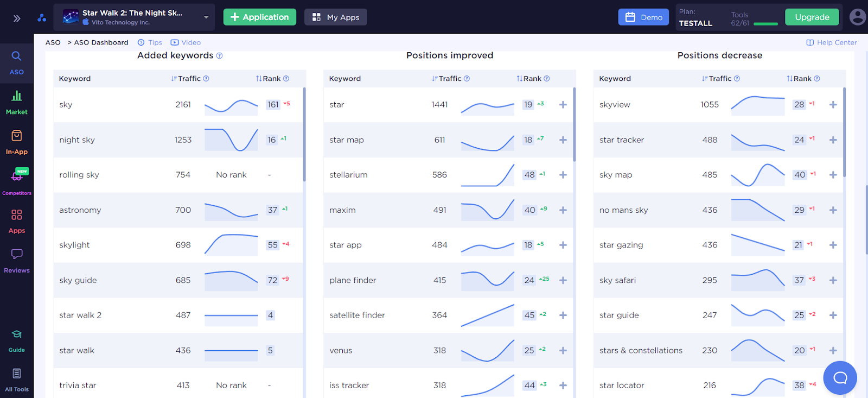Image resolution: width=868 pixels, height=398 pixels.
Task: Click the green Application button
Action: pos(260,17)
